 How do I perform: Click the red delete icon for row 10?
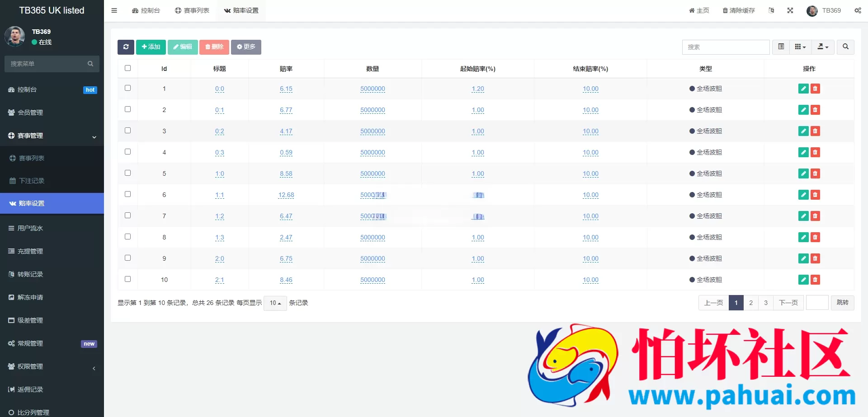click(815, 280)
